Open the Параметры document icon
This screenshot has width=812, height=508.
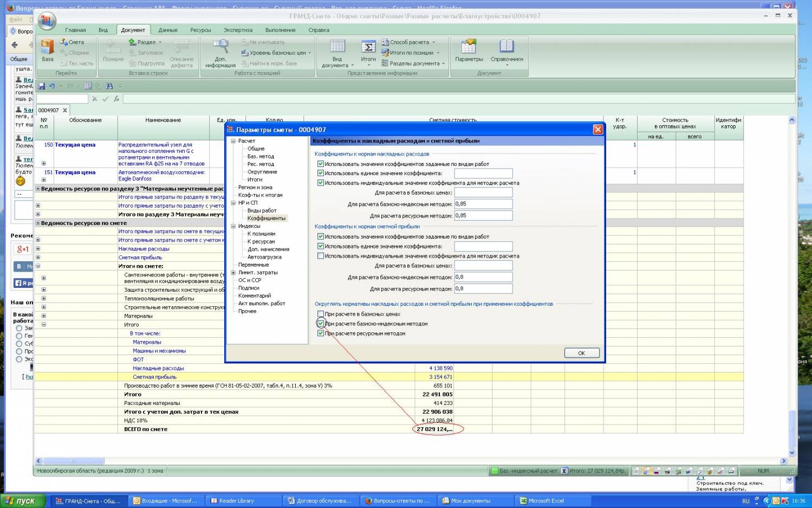[x=469, y=48]
